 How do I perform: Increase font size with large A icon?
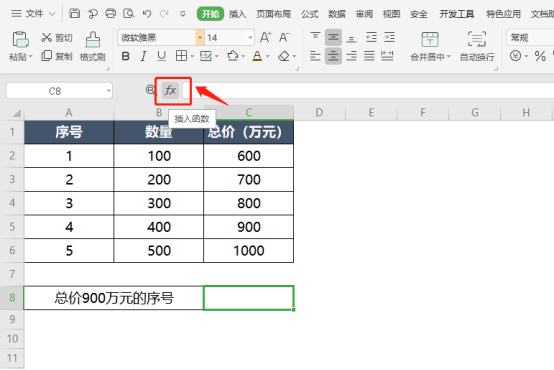266,37
